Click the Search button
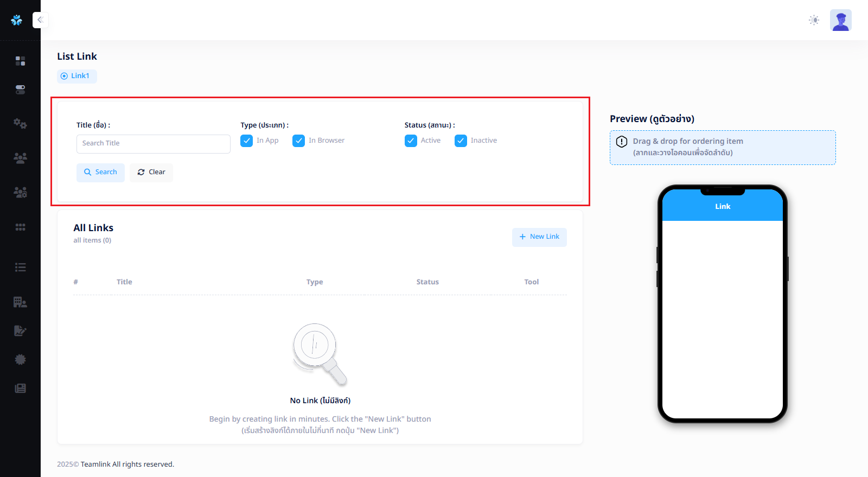The width and height of the screenshot is (868, 477). click(x=100, y=173)
